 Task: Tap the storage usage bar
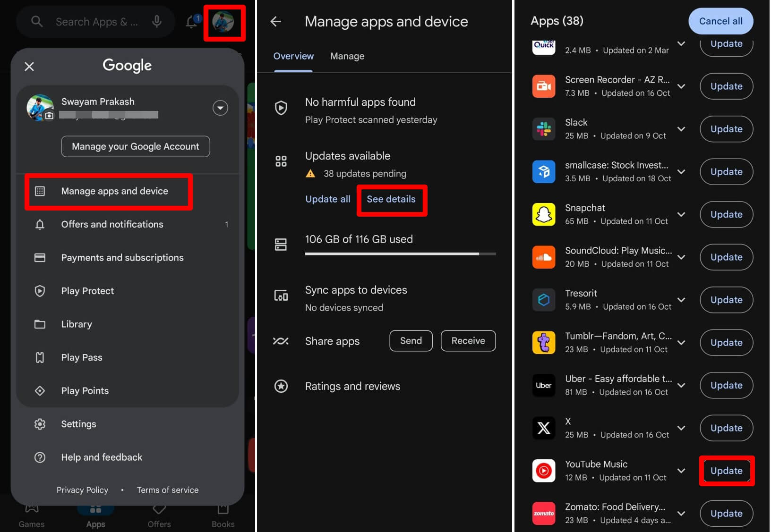coord(401,254)
